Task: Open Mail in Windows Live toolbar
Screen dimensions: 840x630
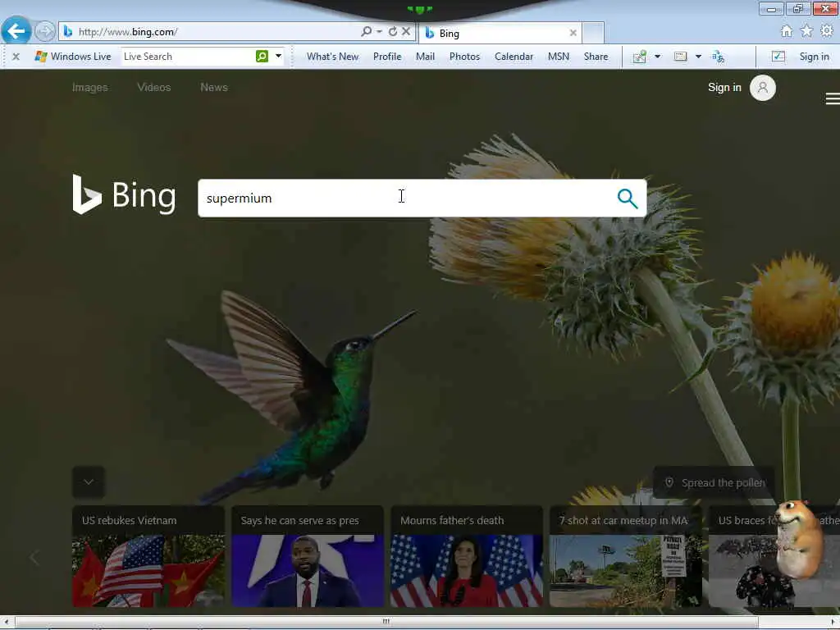Action: (x=425, y=57)
